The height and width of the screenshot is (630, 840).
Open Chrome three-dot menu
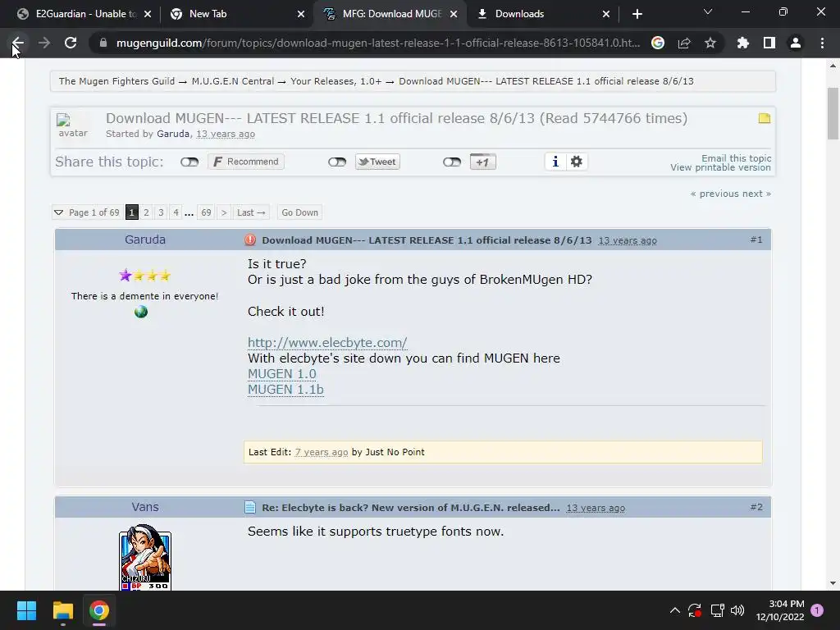coord(822,43)
